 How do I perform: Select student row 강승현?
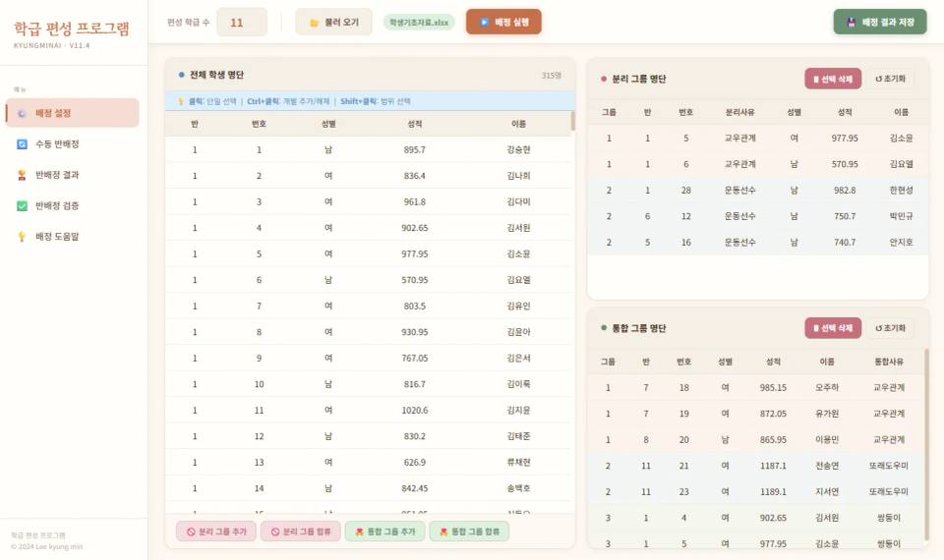click(369, 149)
